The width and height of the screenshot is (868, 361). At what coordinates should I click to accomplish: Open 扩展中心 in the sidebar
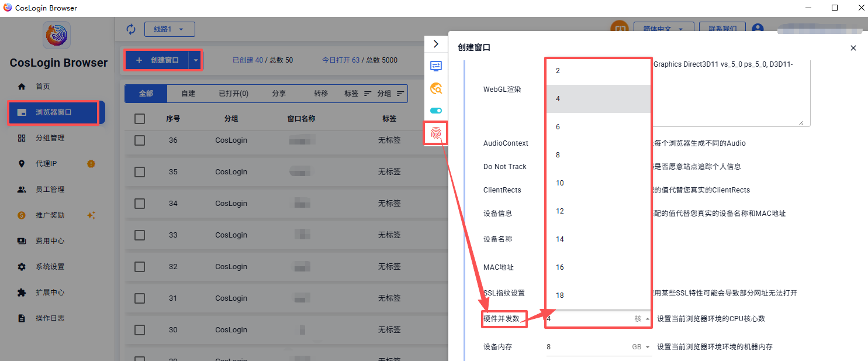50,293
